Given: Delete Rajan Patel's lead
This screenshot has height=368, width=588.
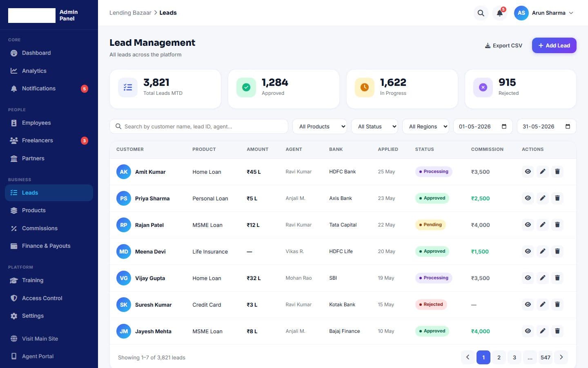Looking at the screenshot, I should click(x=557, y=225).
